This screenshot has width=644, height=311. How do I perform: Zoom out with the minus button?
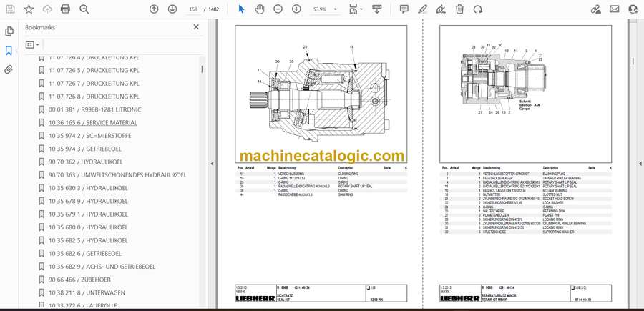[x=278, y=9]
